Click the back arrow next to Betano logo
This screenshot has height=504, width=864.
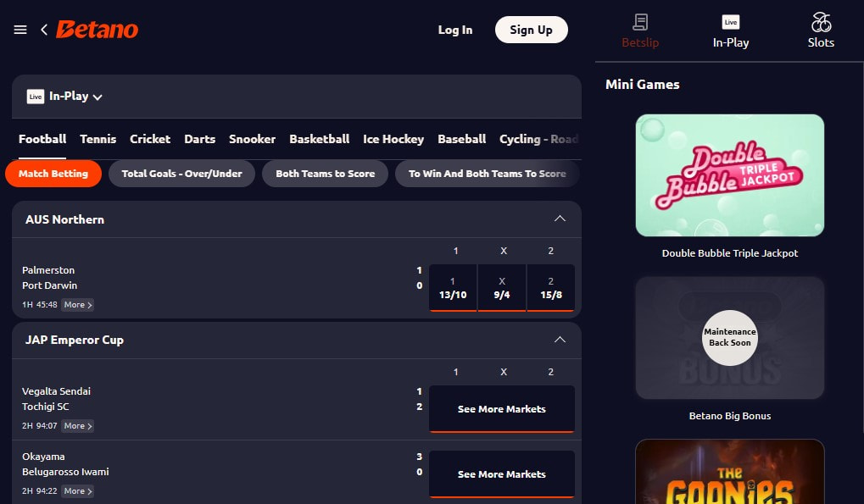coord(44,30)
